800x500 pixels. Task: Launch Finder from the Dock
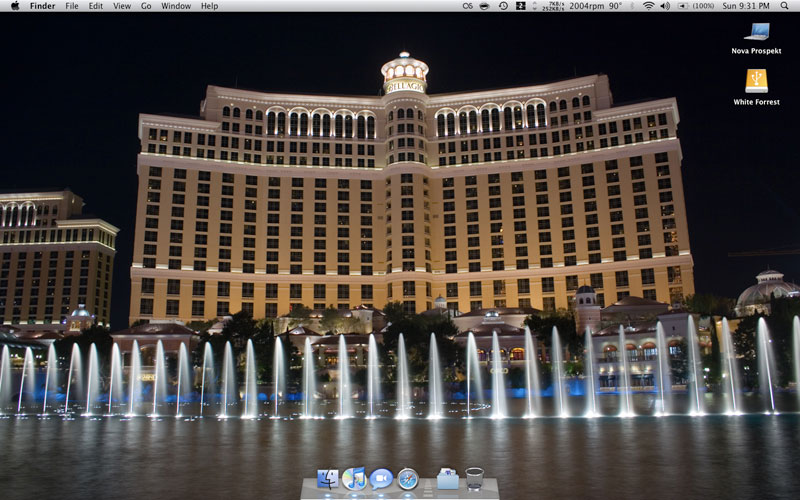tap(328, 480)
